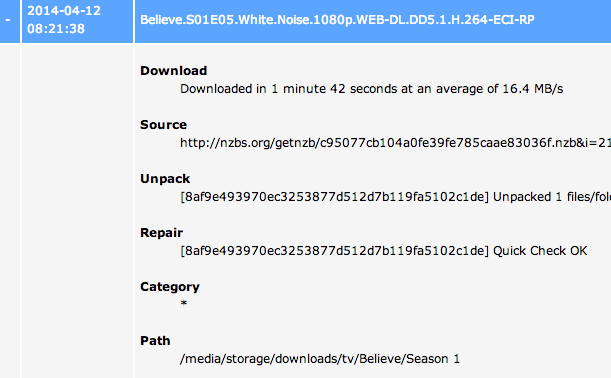Open the nzbs.org getnzb source URL
The image size is (611, 378).
click(x=395, y=143)
